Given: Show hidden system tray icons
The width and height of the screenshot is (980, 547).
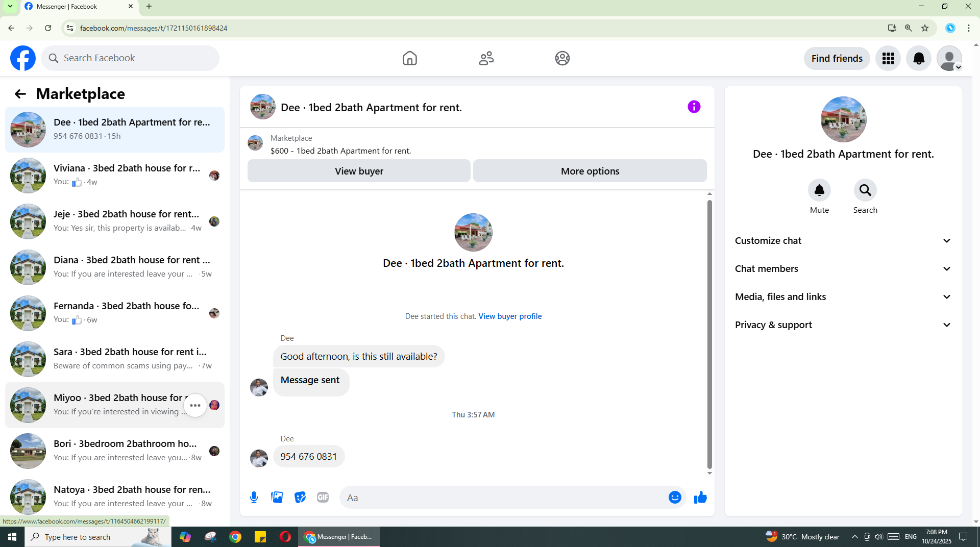Looking at the screenshot, I should (x=854, y=537).
